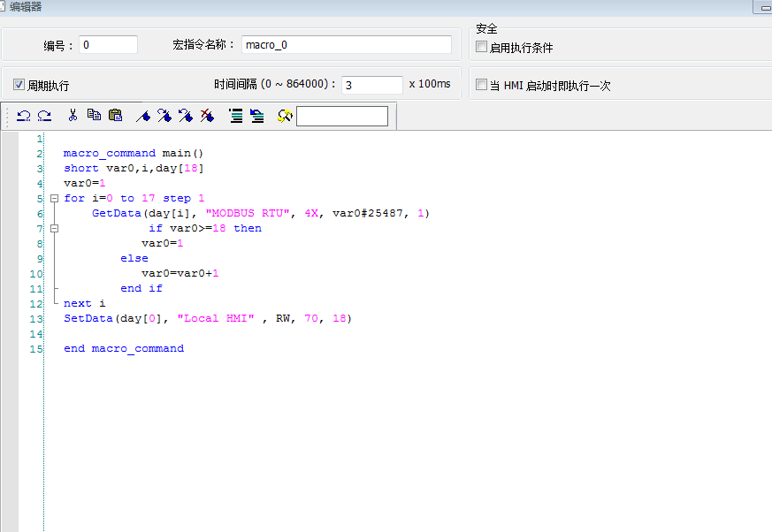The height and width of the screenshot is (532, 772).
Task: Tick the 当 HMI 启动时即执行一次 checkbox
Action: (482, 85)
